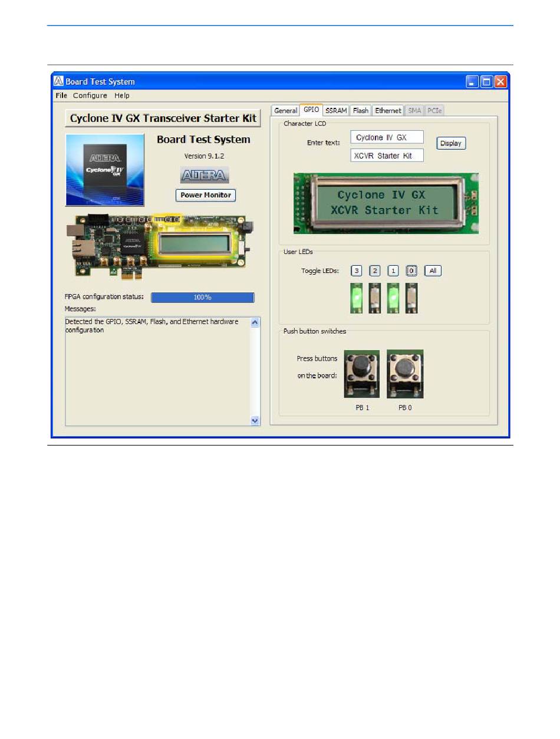
Task: Click the disabled SMA tab
Action: (x=414, y=110)
